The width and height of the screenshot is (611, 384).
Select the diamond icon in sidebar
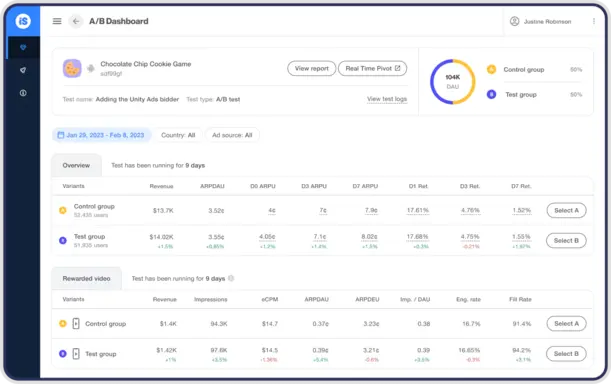tap(23, 48)
